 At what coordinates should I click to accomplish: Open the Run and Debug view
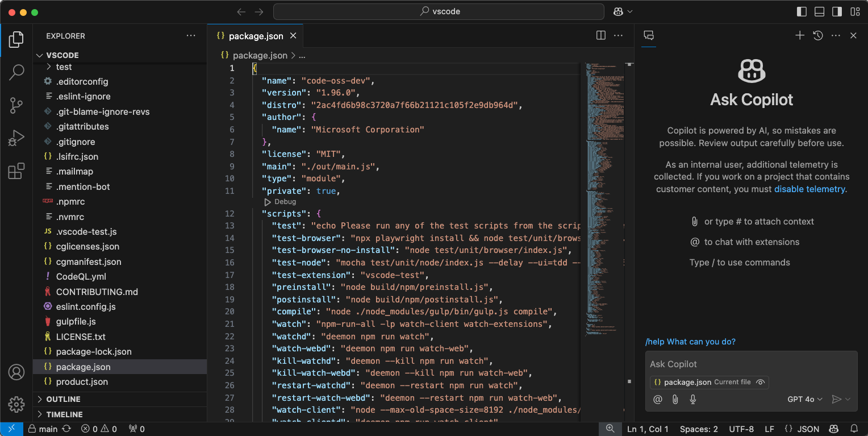pyautogui.click(x=16, y=138)
